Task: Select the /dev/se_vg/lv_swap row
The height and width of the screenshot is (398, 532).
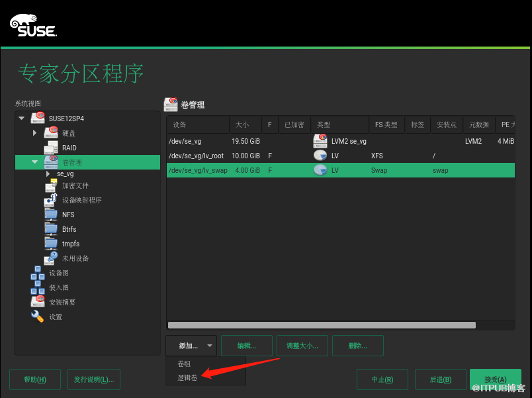Action: [x=341, y=170]
